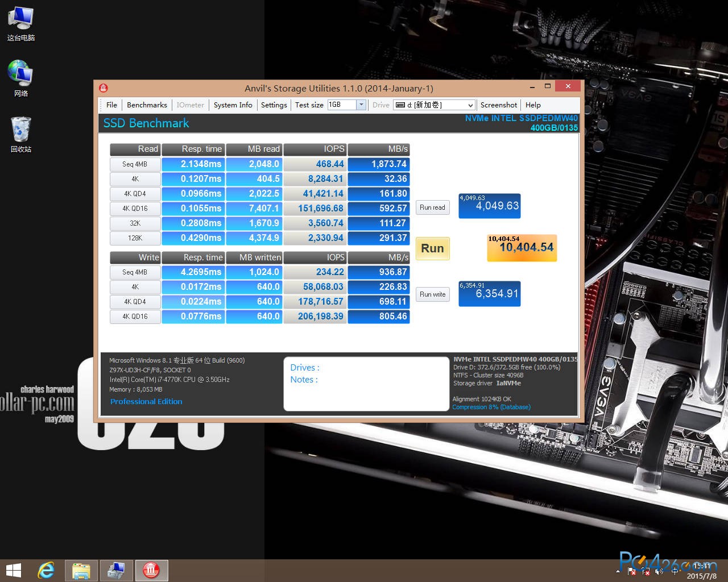The image size is (728, 582).
Task: Expand the Test size 1GB dropdown
Action: coord(361,105)
